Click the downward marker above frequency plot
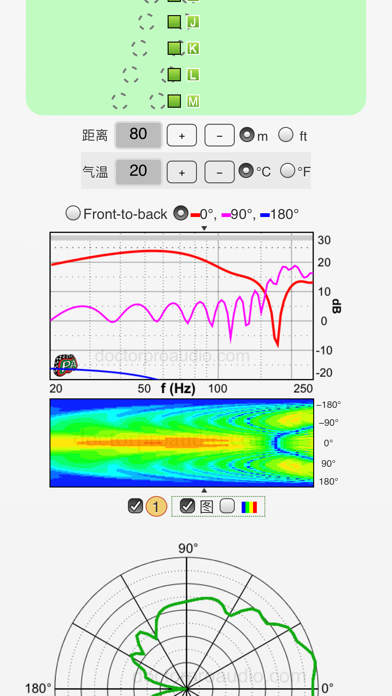 pyautogui.click(x=204, y=228)
